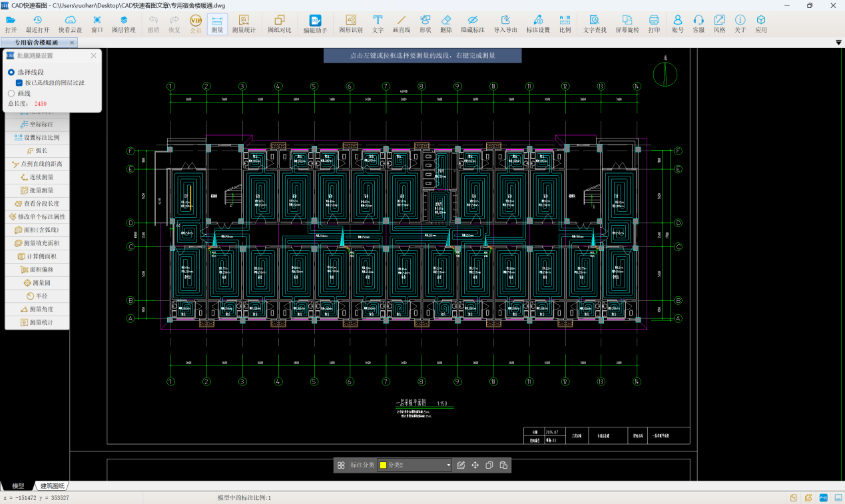Choose 修改单个标注属性 menu entry

[x=37, y=216]
